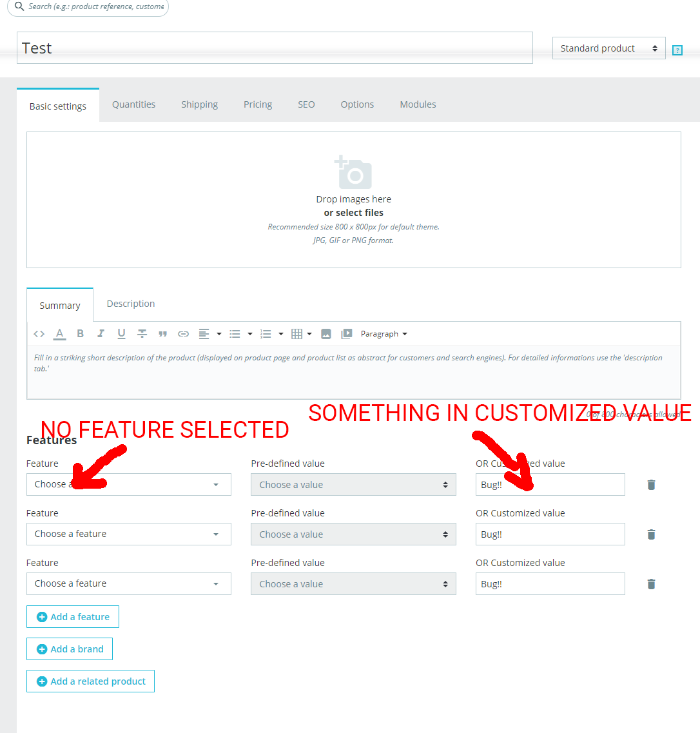This screenshot has height=733, width=700.
Task: Click the Add a brand button
Action: tap(70, 649)
